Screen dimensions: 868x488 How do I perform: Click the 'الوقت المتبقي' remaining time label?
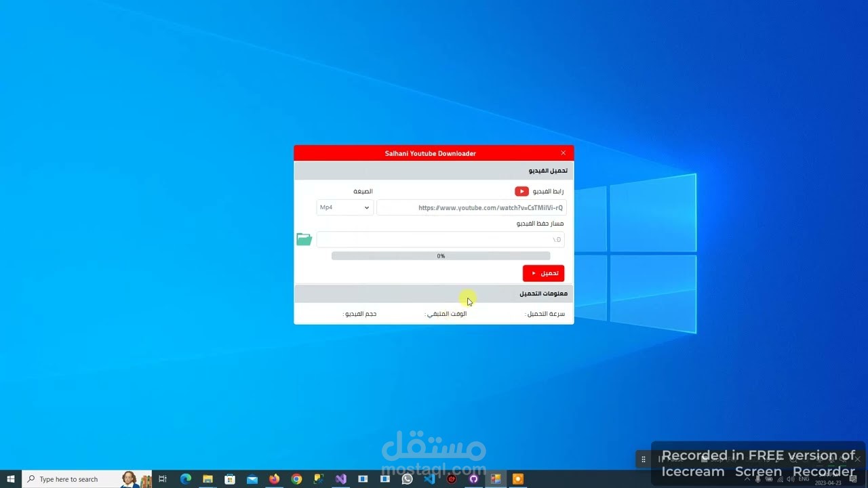446,314
